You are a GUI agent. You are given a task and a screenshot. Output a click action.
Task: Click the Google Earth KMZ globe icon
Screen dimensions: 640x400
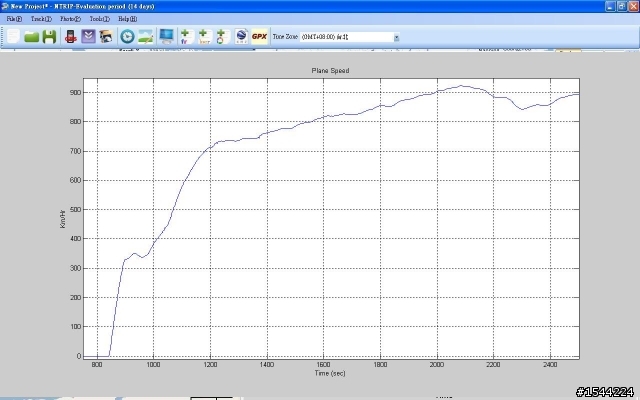click(241, 36)
